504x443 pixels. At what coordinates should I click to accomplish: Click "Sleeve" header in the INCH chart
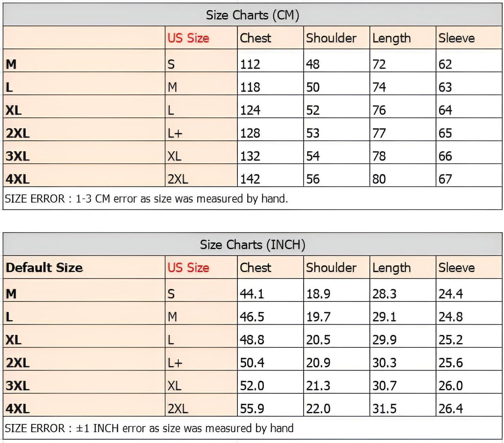457,268
